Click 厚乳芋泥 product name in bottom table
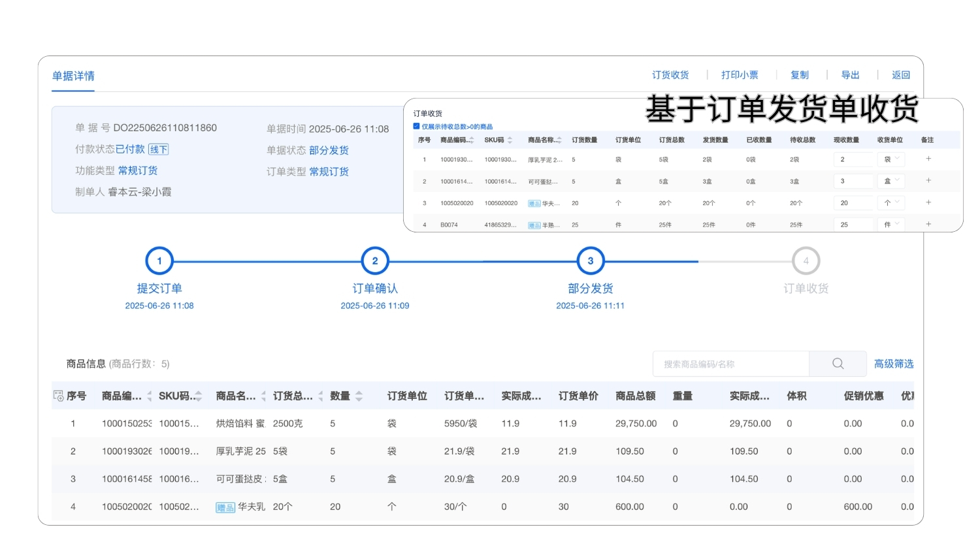This screenshot has height=555, width=980. coord(240,451)
